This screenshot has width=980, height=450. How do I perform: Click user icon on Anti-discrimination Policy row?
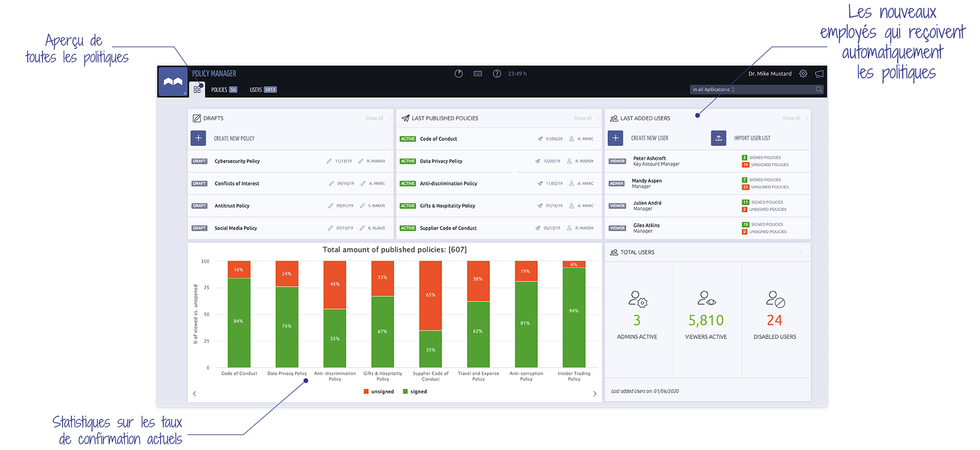point(572,183)
